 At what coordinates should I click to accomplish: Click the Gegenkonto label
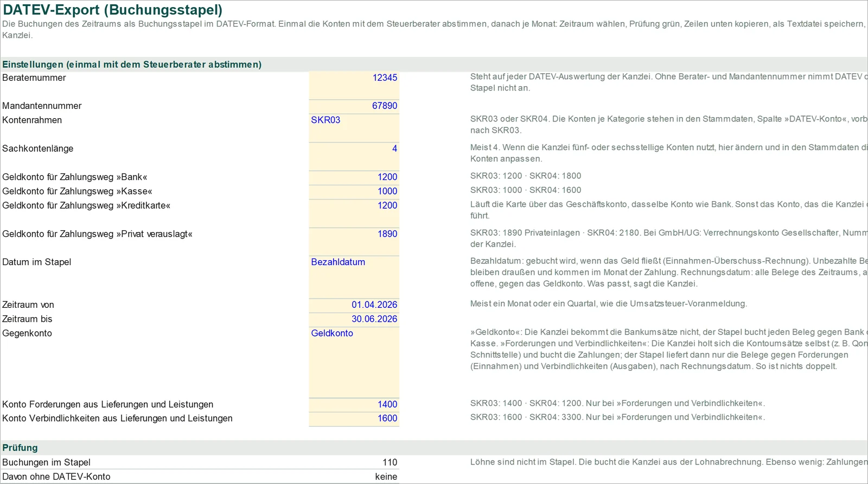click(x=27, y=333)
